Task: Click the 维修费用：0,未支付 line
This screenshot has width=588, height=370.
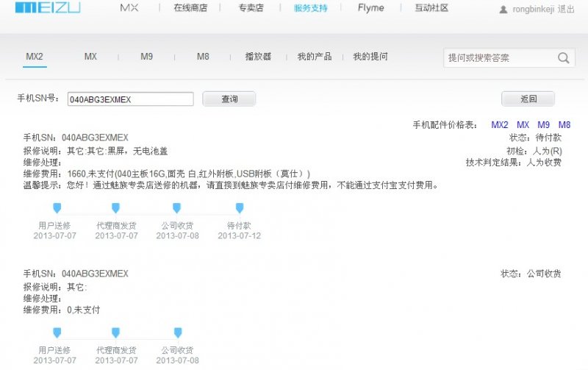Action: (x=62, y=310)
